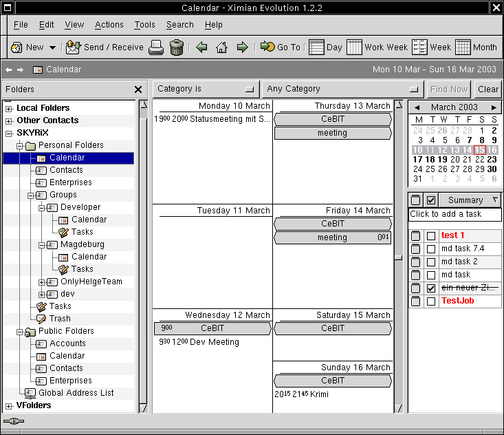This screenshot has height=435, width=504.
Task: Select Global Address List folder
Action: coord(76,393)
